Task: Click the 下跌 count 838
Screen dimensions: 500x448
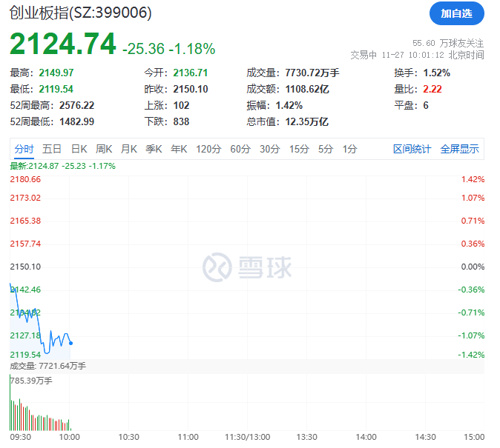Action: 181,122
